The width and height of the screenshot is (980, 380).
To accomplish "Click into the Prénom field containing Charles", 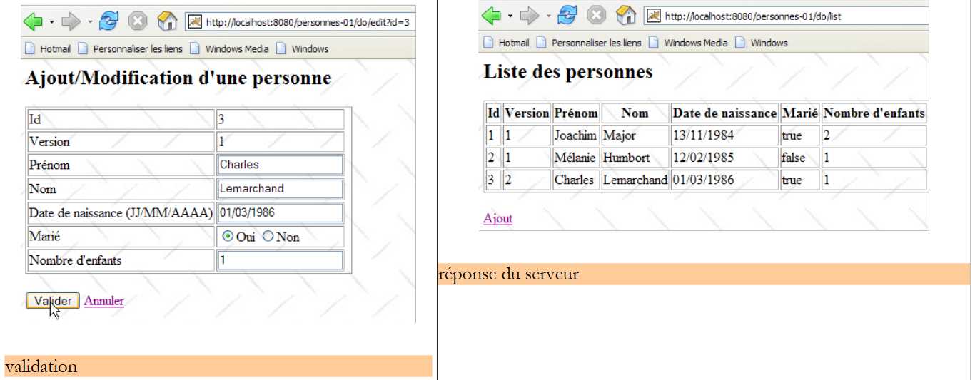I will tap(280, 165).
